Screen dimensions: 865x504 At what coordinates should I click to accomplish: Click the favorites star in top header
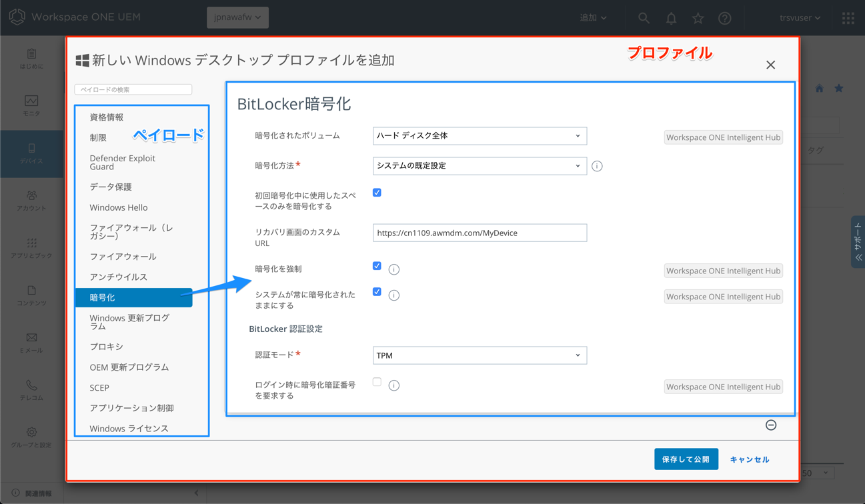pos(698,18)
